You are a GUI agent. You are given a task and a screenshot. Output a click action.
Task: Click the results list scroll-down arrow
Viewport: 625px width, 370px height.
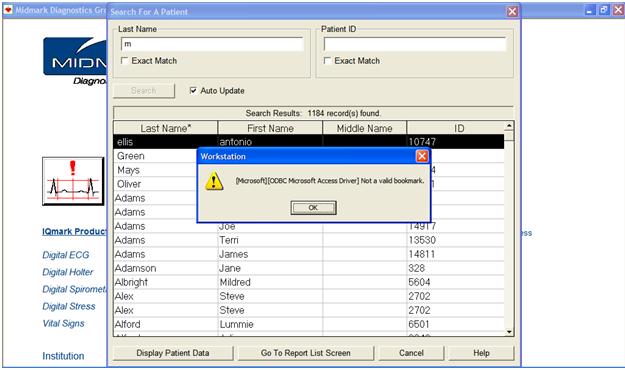point(509,332)
